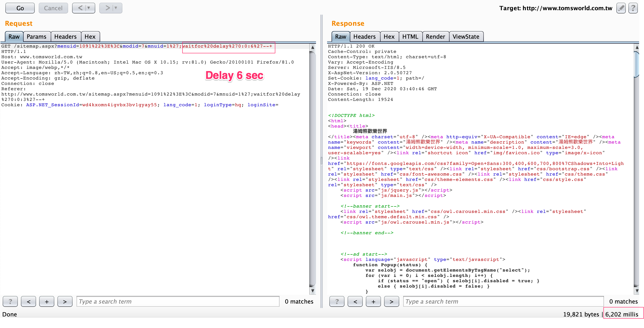Click request pane scroll down arrow

312,291
